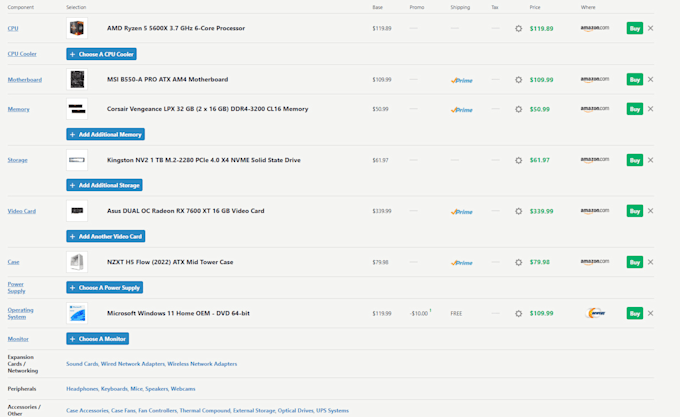Click Prime shipping badge in Video Card row
The height and width of the screenshot is (417, 680).
click(461, 212)
